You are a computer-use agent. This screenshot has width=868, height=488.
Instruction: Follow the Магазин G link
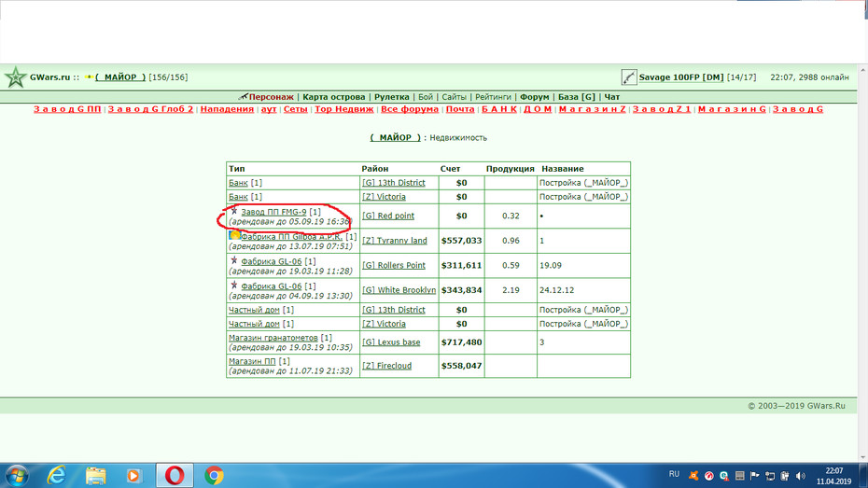(732, 109)
